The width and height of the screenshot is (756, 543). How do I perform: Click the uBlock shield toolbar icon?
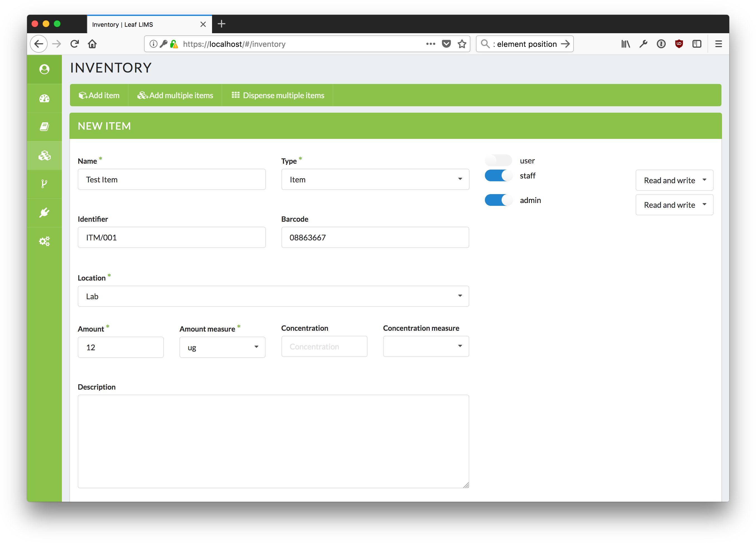[x=679, y=44]
